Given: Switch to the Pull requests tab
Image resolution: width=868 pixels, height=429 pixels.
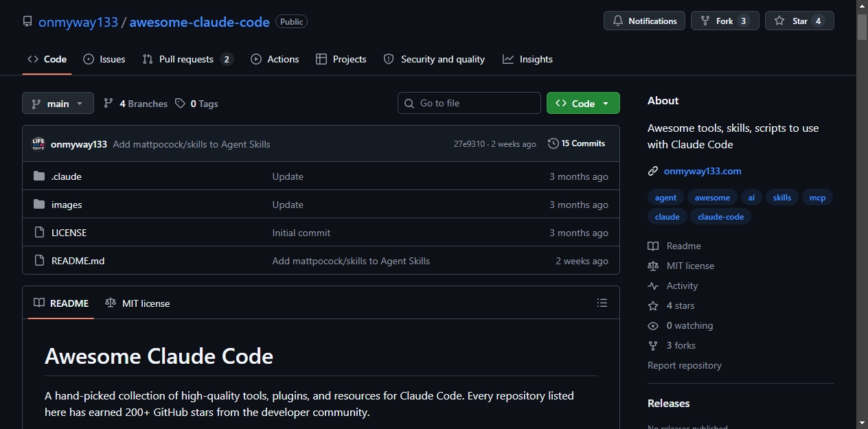Looking at the screenshot, I should coord(187,59).
